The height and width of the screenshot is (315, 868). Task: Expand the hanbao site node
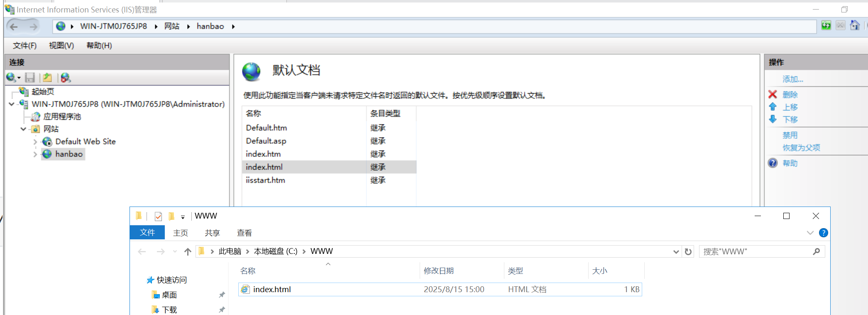click(x=35, y=154)
